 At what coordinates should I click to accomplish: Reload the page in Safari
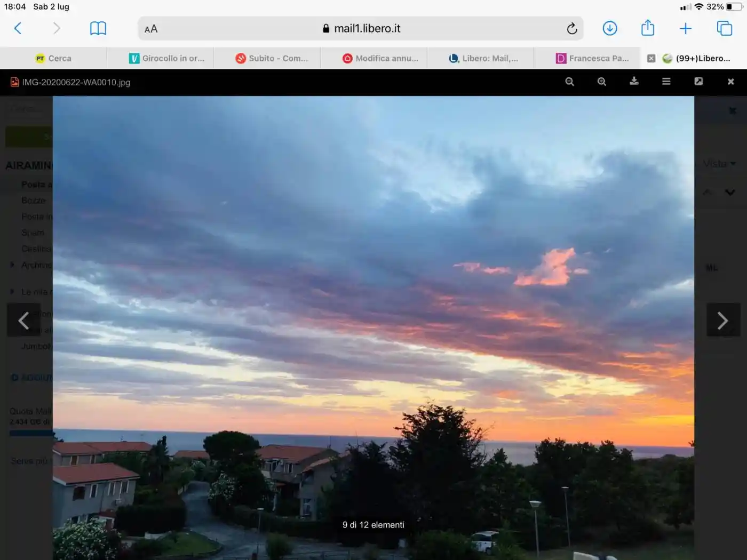[571, 29]
